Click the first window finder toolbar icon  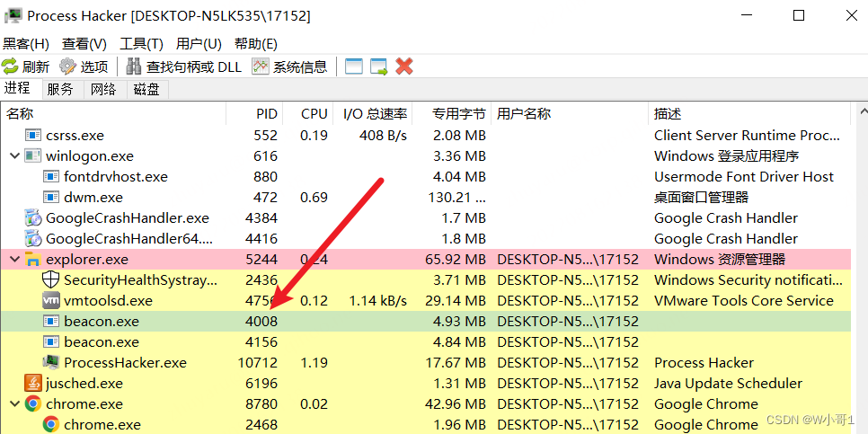pyautogui.click(x=354, y=67)
